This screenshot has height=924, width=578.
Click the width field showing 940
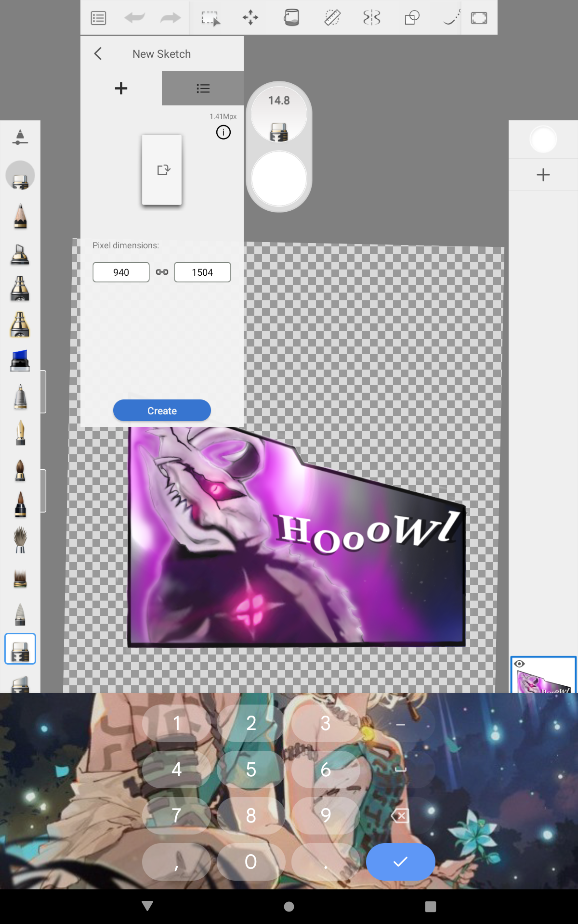tap(121, 272)
